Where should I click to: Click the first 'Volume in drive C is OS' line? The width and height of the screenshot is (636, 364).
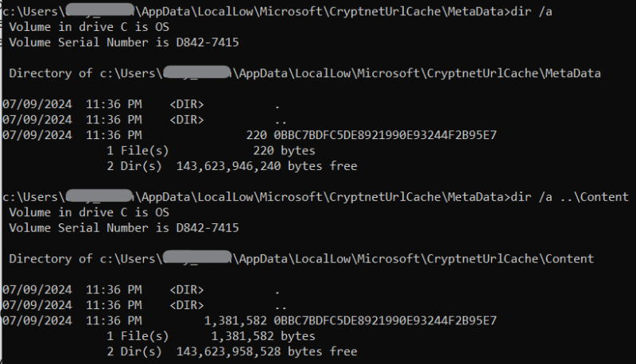89,27
